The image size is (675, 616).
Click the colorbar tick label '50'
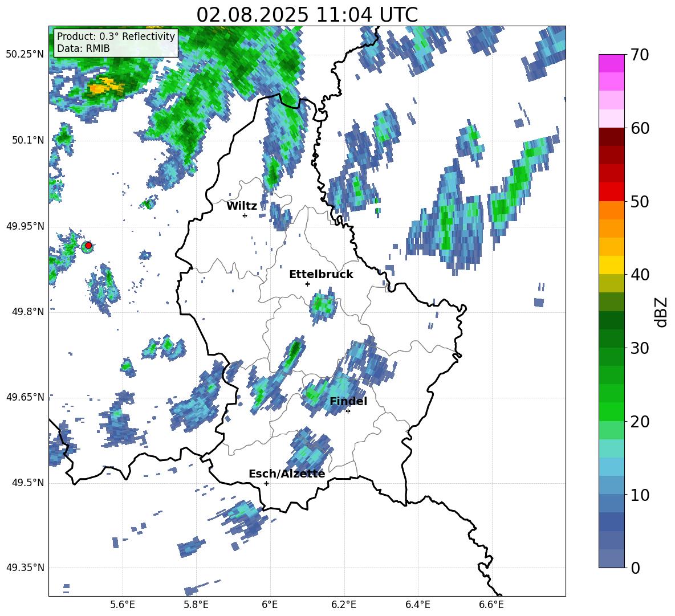[640, 201]
